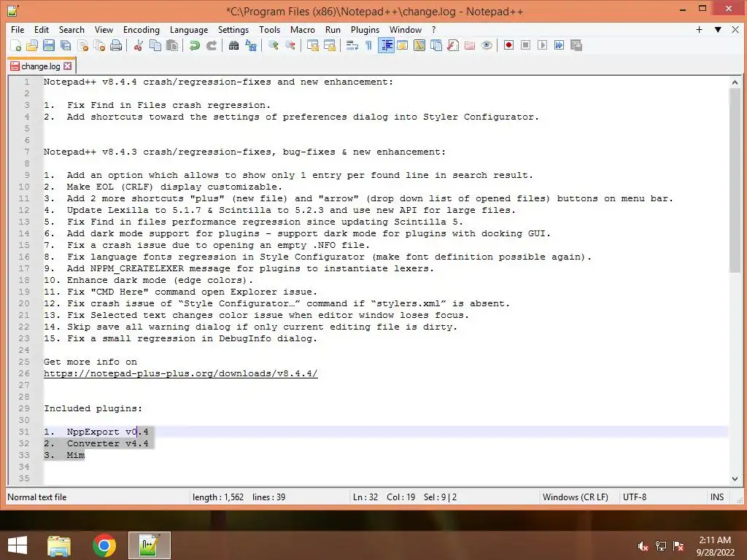Screen dimensions: 747x560
Task: Click the Close All toolbar icon
Action: (x=99, y=46)
